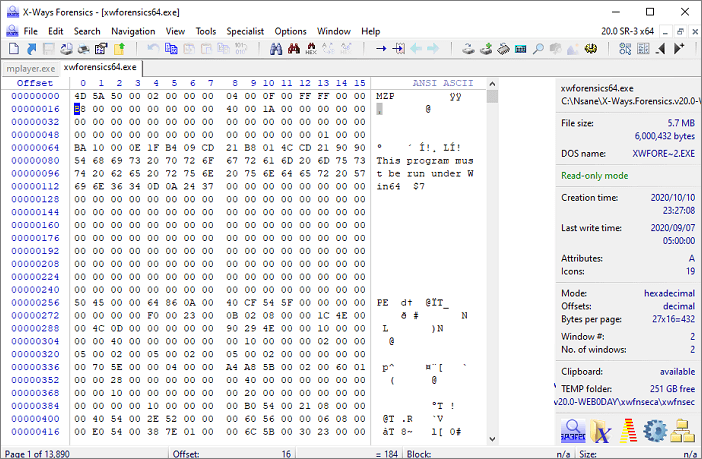Click the magnifier search icon in toolbar
The height and width of the screenshot is (459, 702).
(x=538, y=48)
